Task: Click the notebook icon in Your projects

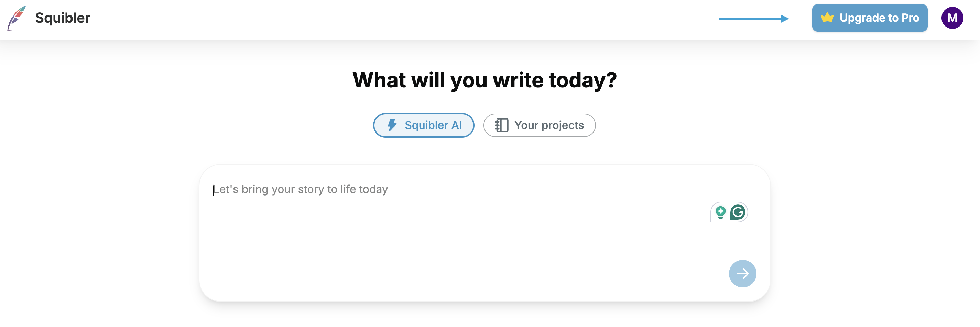Action: pyautogui.click(x=501, y=125)
